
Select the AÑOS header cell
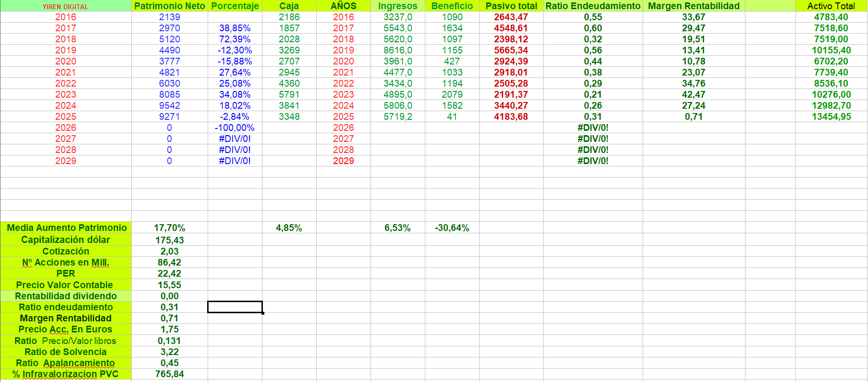(344, 6)
